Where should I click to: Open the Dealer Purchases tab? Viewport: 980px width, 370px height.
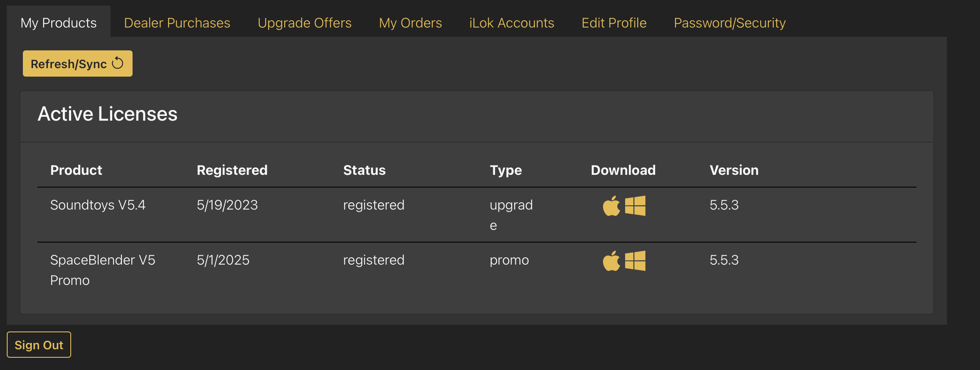(177, 23)
